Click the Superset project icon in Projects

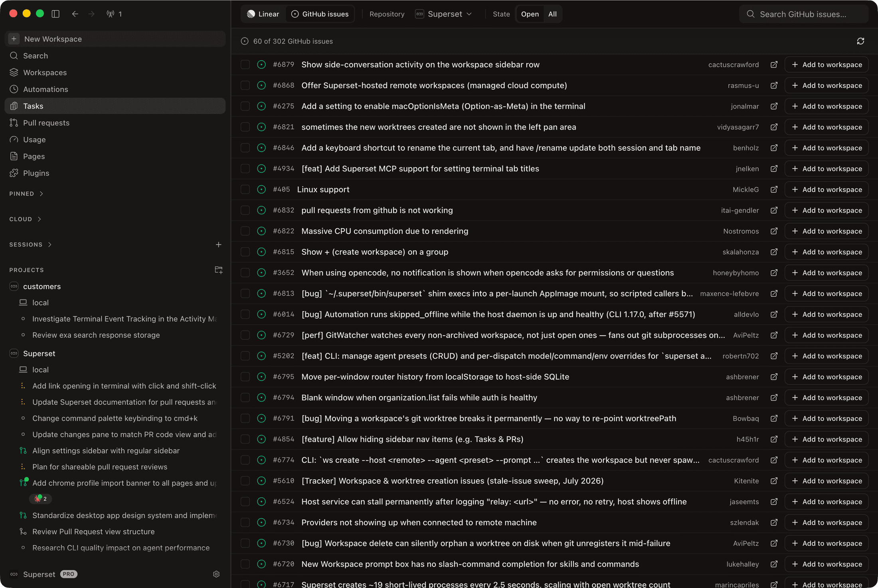coord(14,353)
